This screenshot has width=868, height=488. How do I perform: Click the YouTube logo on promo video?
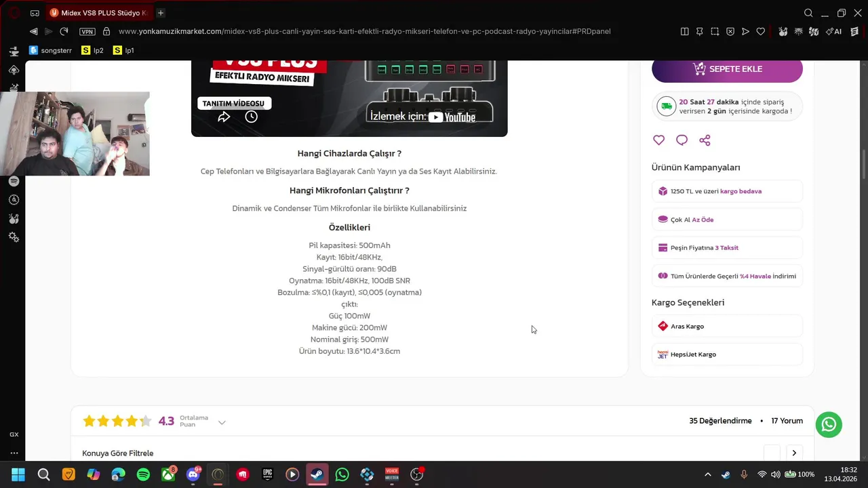452,117
